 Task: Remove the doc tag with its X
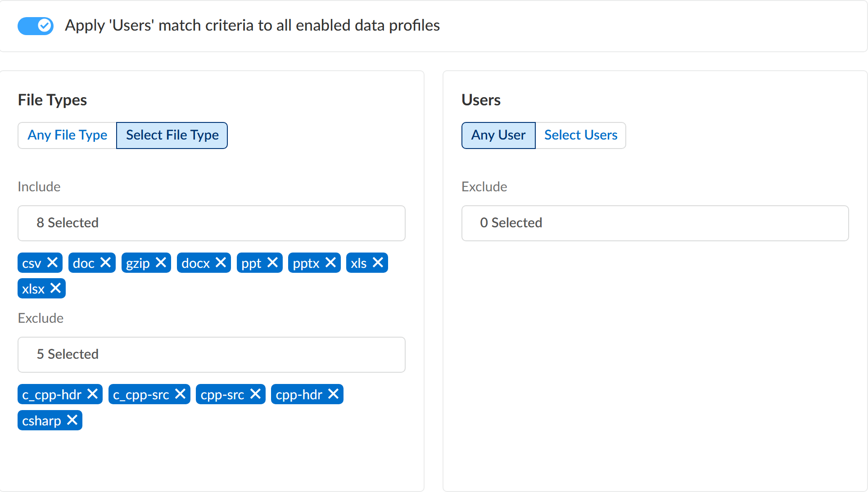click(105, 262)
